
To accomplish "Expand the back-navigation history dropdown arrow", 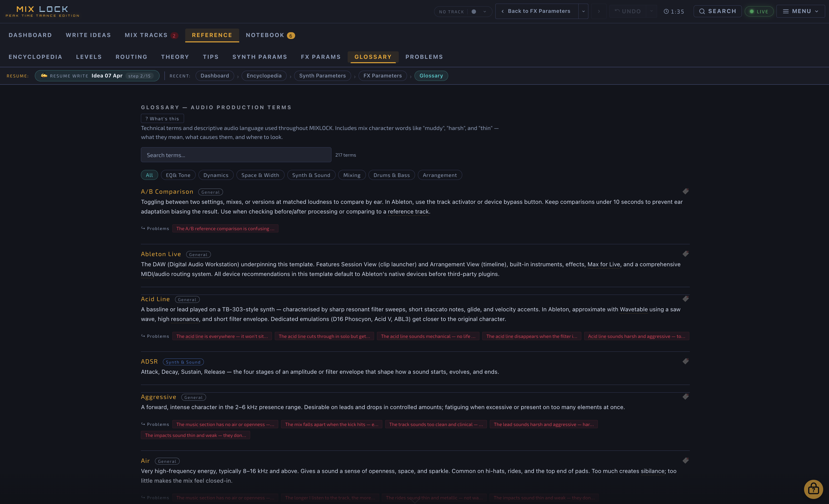I will (583, 11).
